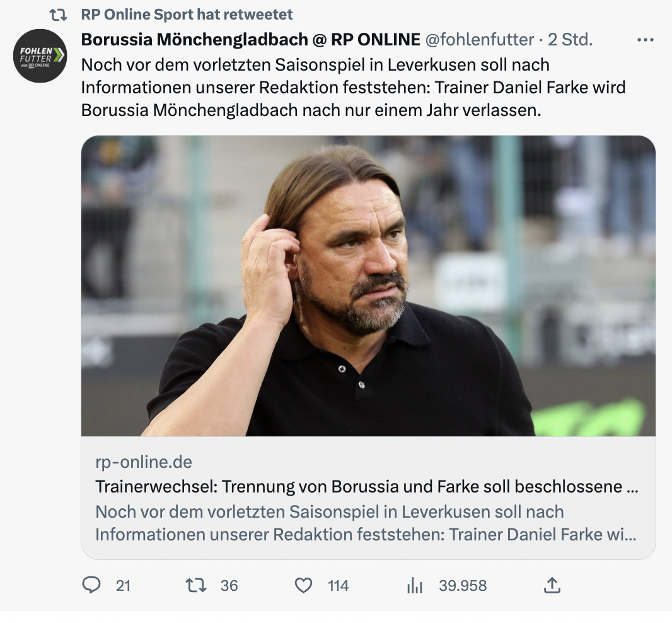Click the small retweet indicator icon at top
Image resolution: width=672 pixels, height=623 pixels.
click(x=59, y=14)
